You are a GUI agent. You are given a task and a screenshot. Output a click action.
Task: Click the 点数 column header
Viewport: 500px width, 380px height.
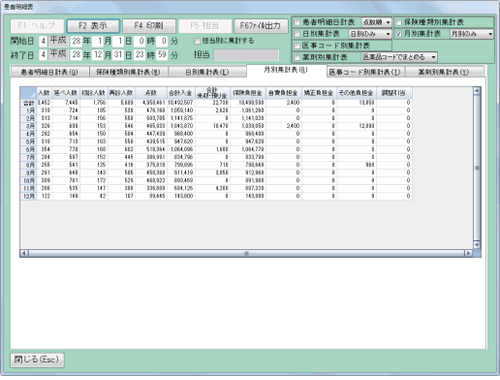click(151, 93)
